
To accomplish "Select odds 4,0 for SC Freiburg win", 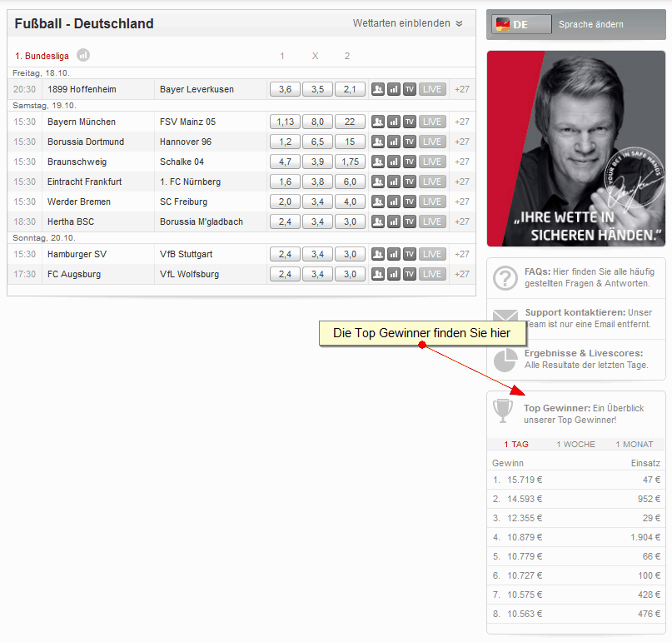I will click(350, 202).
